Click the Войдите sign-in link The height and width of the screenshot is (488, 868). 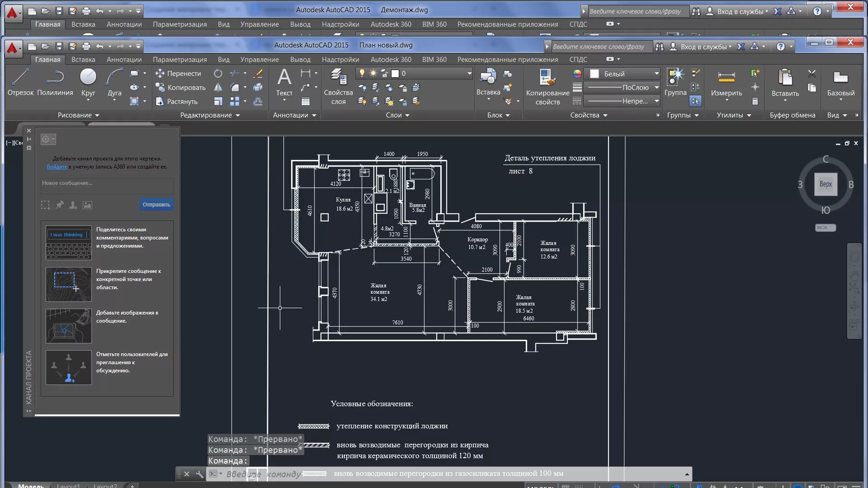click(57, 167)
